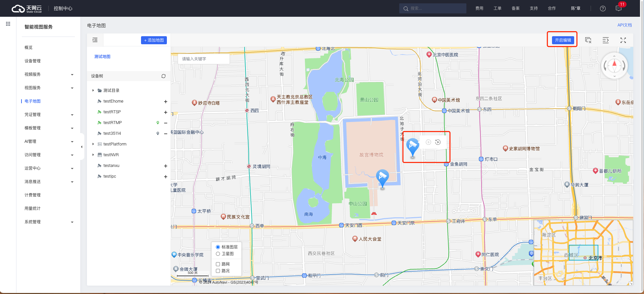Enable the 路况 checkbox
Image resolution: width=644 pixels, height=294 pixels.
218,271
